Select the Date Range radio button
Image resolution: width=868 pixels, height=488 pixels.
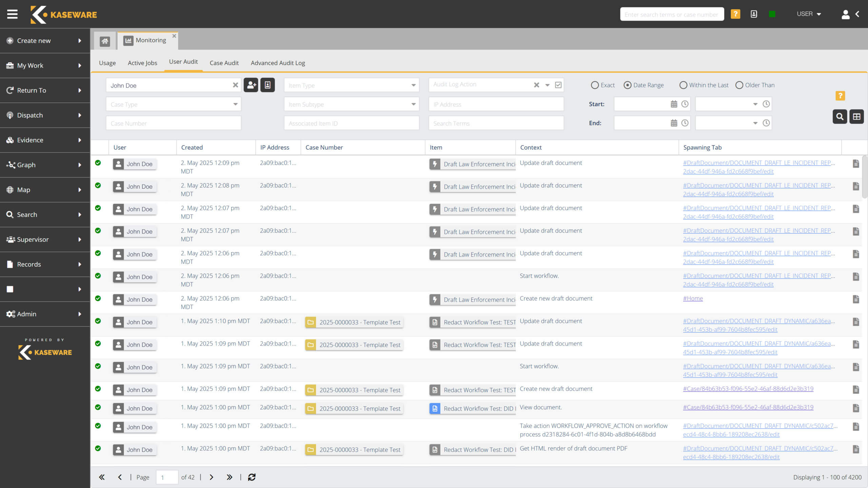(628, 85)
